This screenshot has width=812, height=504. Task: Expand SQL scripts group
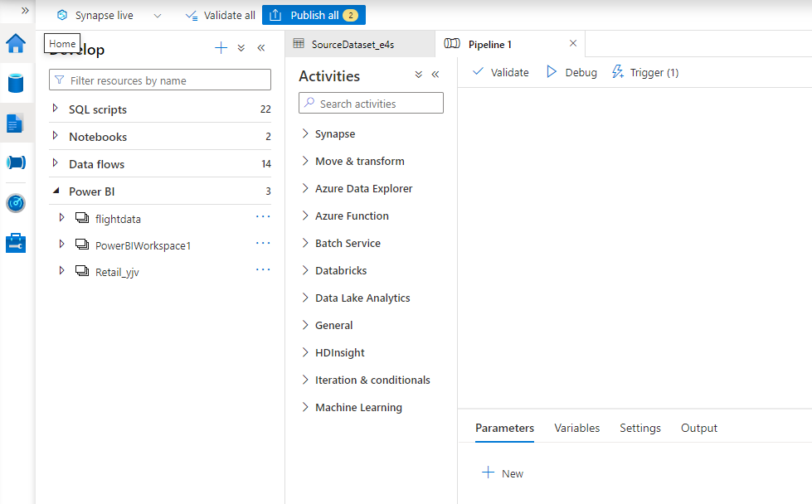(x=56, y=108)
